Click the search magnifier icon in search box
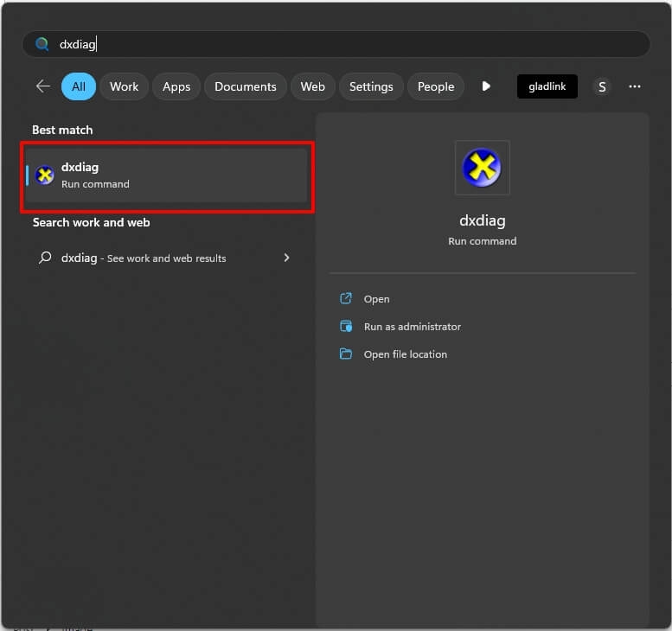The height and width of the screenshot is (631, 672). pos(42,44)
